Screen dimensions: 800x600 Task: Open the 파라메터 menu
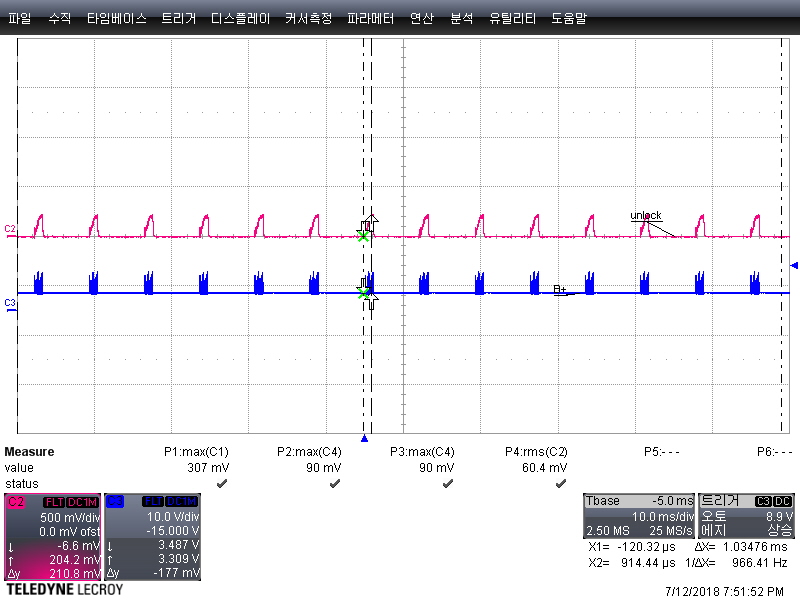[x=370, y=19]
